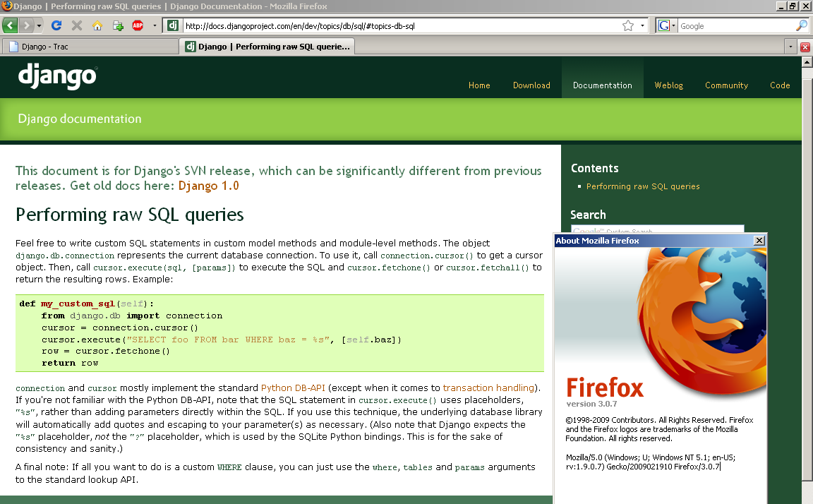Click the Performing raw SQL queries heading
Screen dimensions: 813x504
pyautogui.click(x=130, y=215)
